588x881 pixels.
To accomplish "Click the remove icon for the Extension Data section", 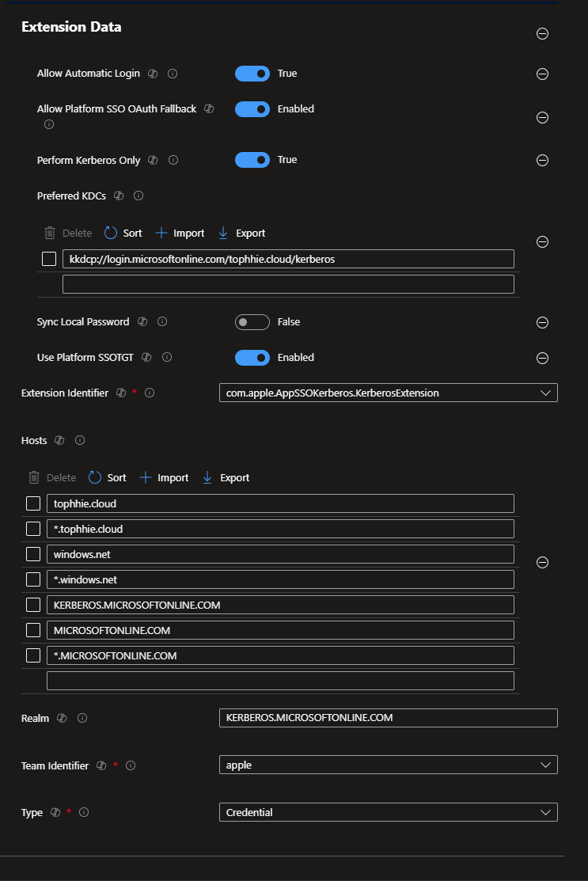I will click(543, 33).
